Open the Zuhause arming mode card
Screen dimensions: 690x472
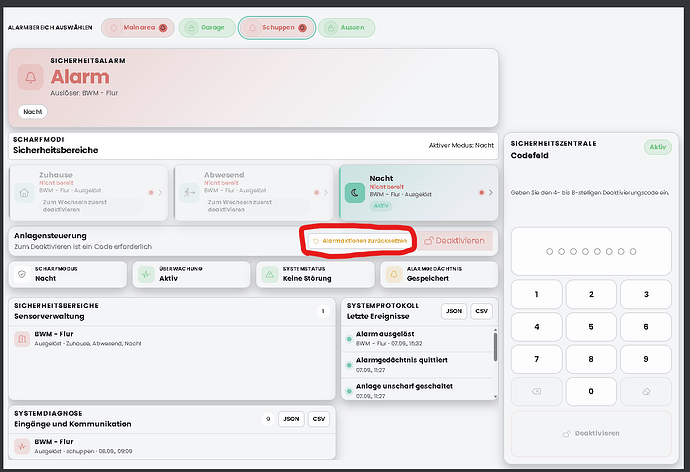coord(88,193)
